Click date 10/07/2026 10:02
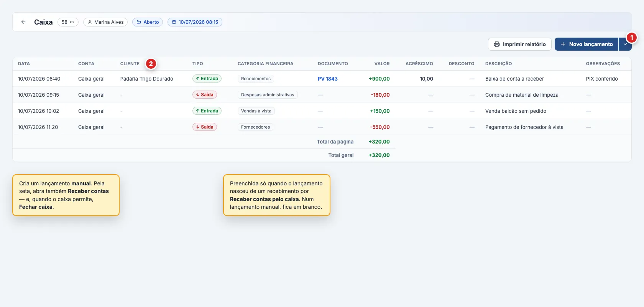 38,111
